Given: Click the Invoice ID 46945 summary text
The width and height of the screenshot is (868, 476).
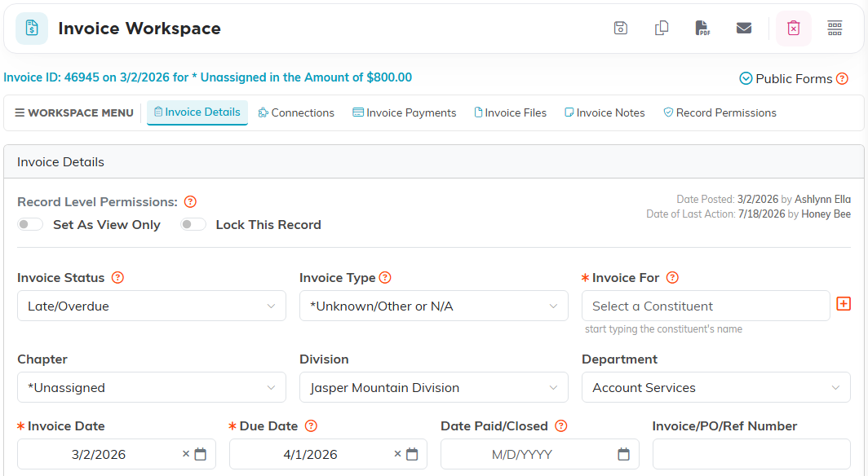Looking at the screenshot, I should [207, 77].
